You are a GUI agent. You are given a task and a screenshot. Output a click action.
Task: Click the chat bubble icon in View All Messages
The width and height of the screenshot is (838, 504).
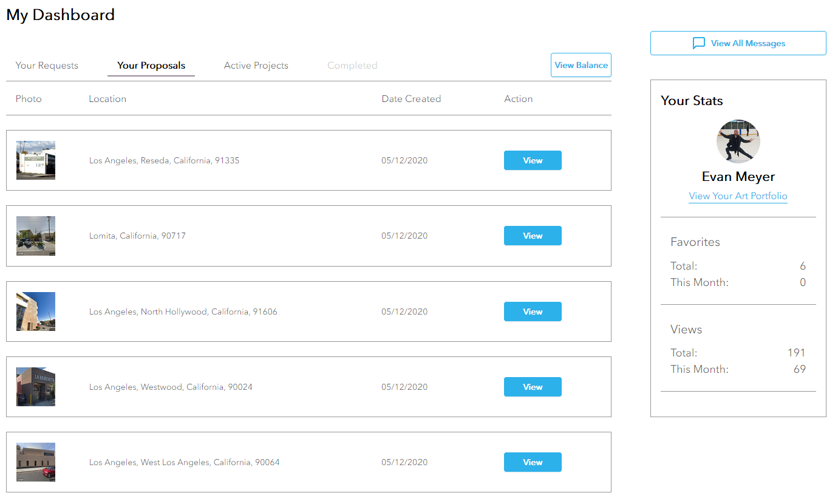[699, 43]
